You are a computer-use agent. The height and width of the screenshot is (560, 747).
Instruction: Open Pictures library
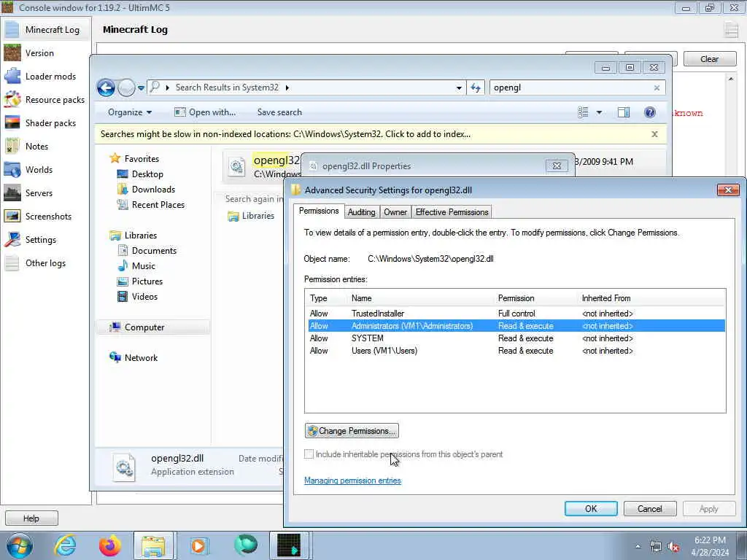[x=147, y=281]
